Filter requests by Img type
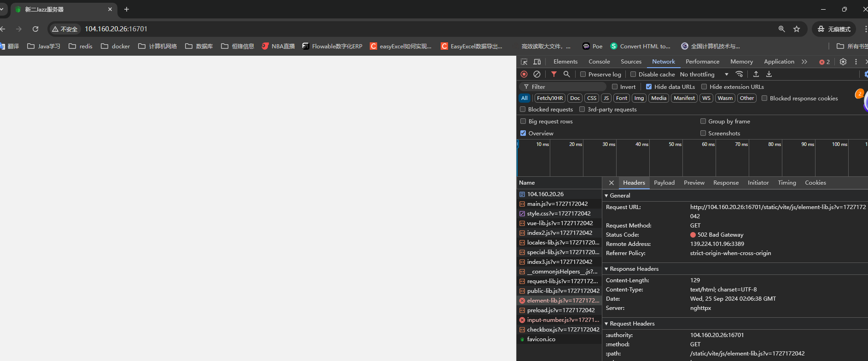868x361 pixels. click(x=639, y=98)
